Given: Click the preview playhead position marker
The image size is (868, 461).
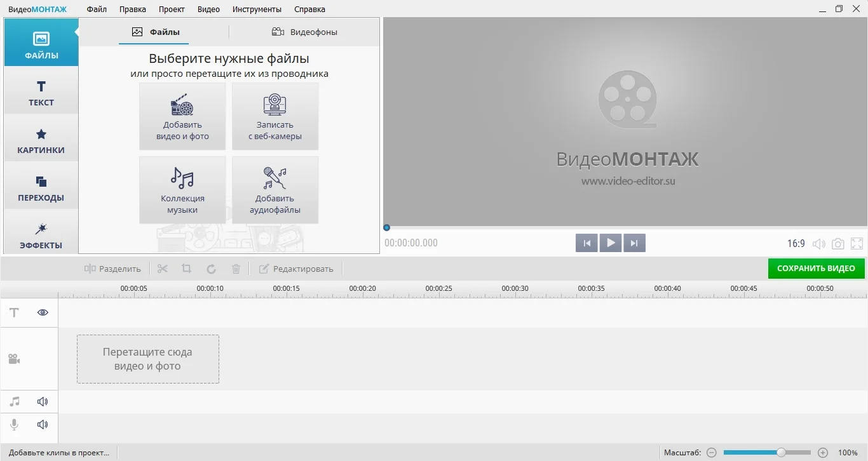Looking at the screenshot, I should pyautogui.click(x=386, y=227).
